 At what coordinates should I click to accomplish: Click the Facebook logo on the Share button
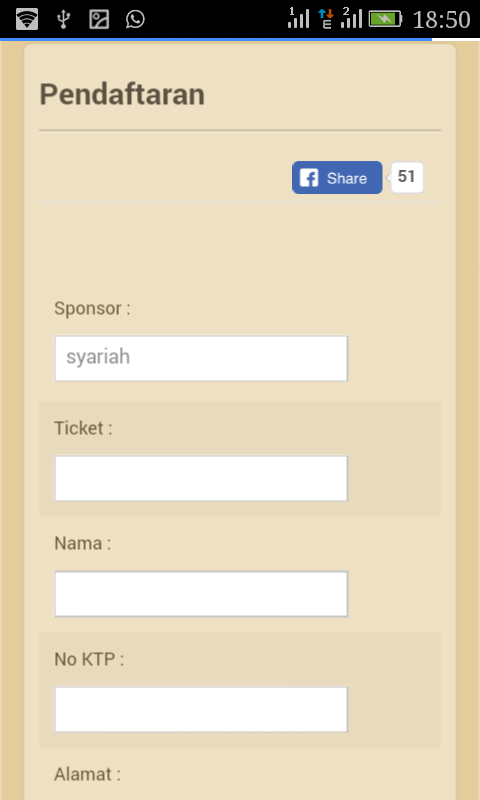[x=309, y=178]
